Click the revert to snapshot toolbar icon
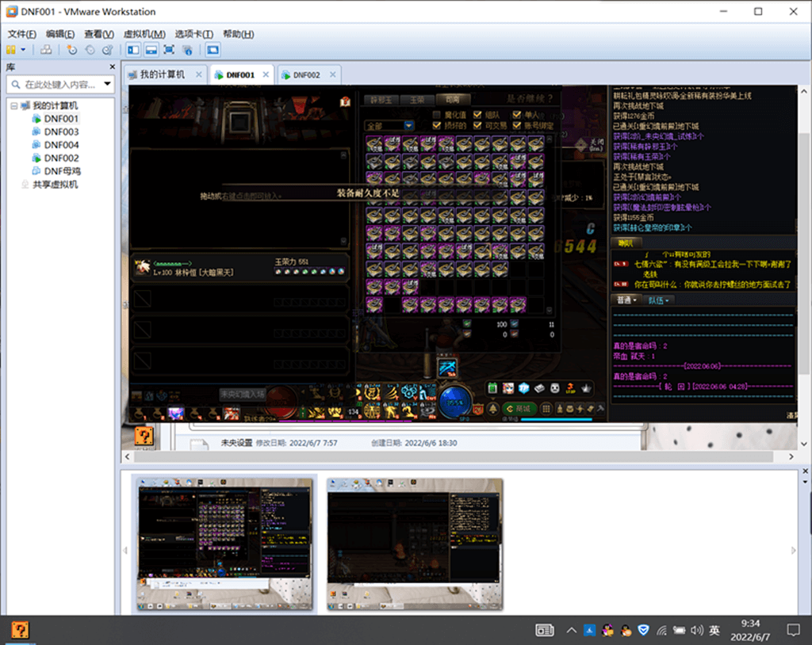This screenshot has height=645, width=812. (x=90, y=50)
